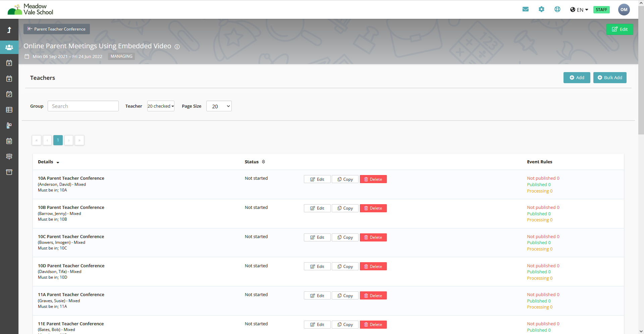The width and height of the screenshot is (644, 334).
Task: Open the settings gear icon
Action: pyautogui.click(x=541, y=9)
